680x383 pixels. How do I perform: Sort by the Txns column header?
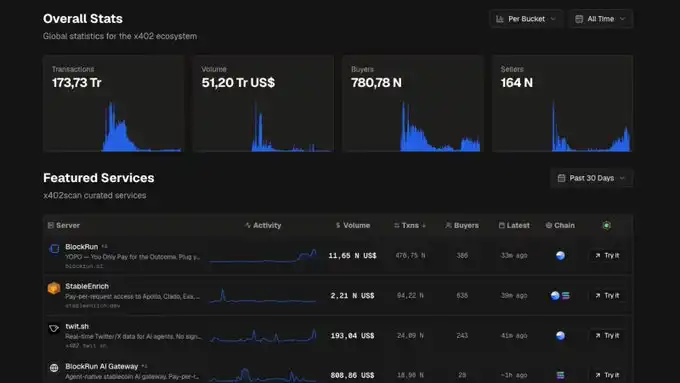click(410, 226)
